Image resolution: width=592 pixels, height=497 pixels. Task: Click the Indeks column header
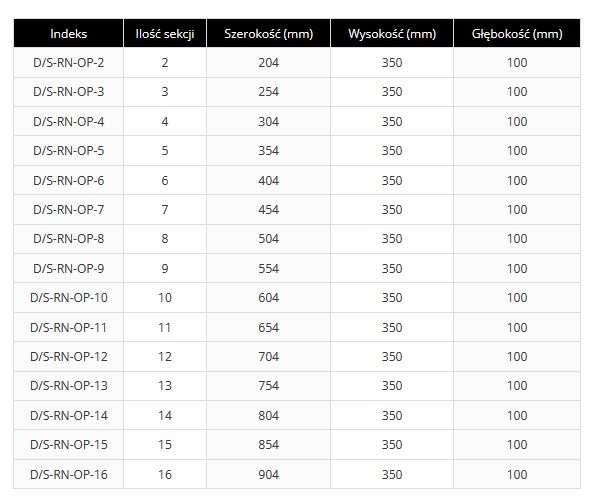pyautogui.click(x=68, y=33)
